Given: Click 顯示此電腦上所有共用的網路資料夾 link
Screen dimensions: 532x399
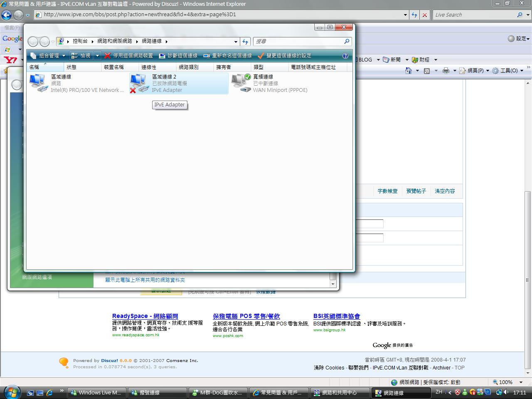Looking at the screenshot, I should coord(145,280).
